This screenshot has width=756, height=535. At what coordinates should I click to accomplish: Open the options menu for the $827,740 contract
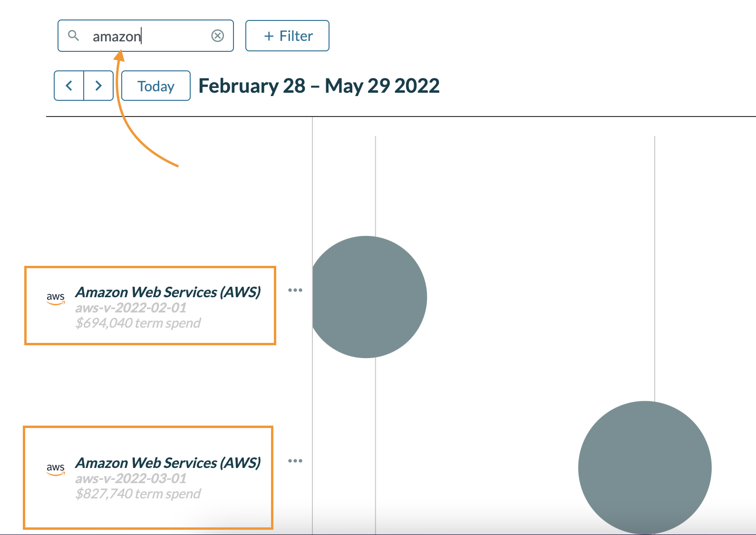pos(295,460)
